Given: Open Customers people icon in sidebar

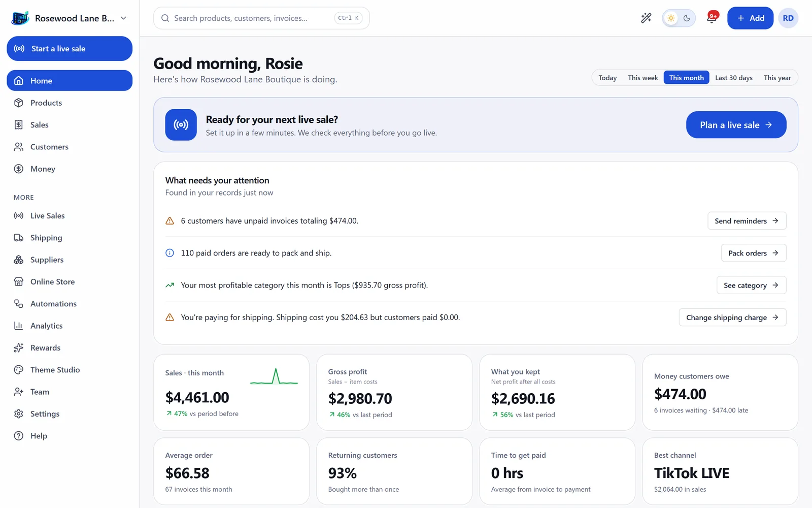Looking at the screenshot, I should coord(19,147).
